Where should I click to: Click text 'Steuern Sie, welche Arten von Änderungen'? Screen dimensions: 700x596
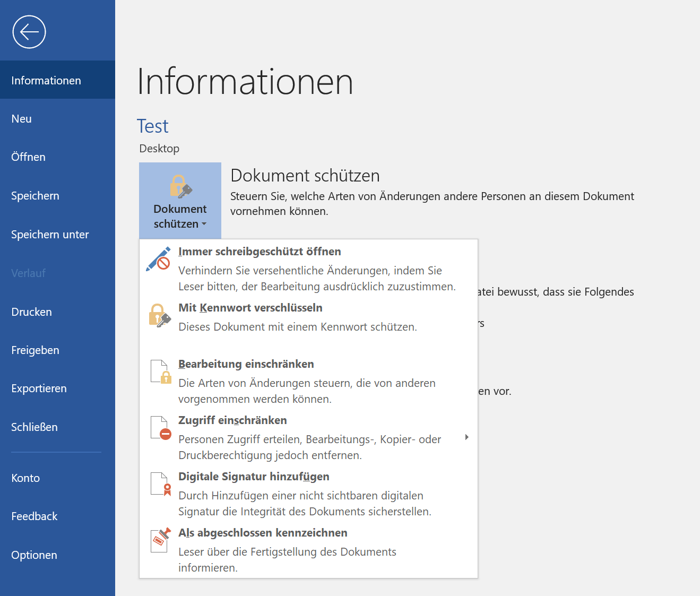pos(335,196)
